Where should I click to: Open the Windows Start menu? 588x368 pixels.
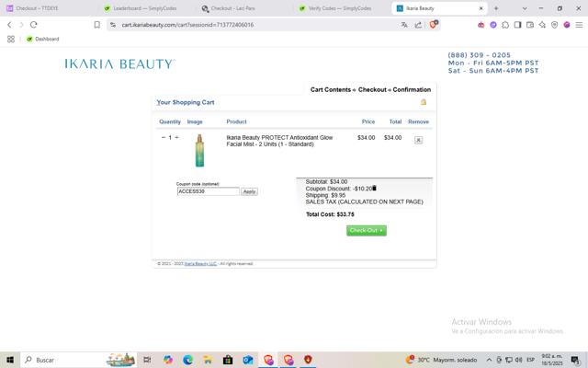[10, 360]
